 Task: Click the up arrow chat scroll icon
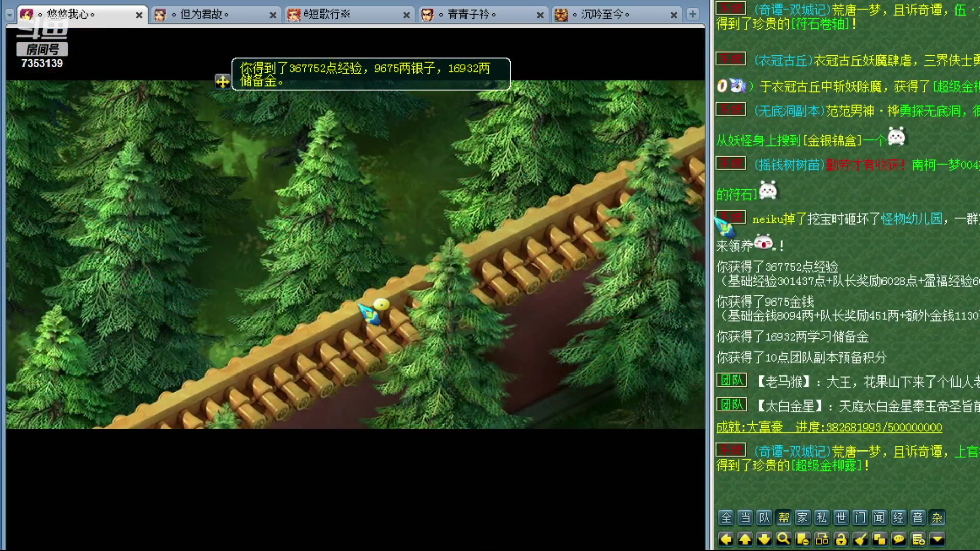coord(745,539)
